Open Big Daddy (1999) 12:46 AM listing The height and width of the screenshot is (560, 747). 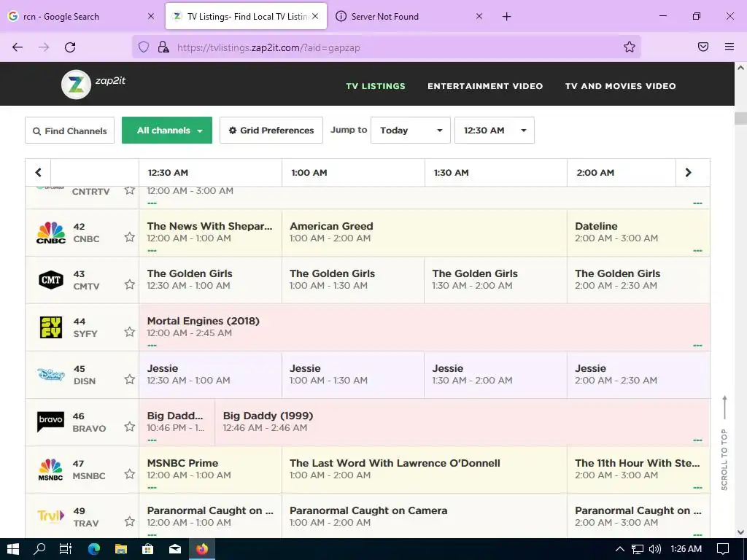(462, 421)
